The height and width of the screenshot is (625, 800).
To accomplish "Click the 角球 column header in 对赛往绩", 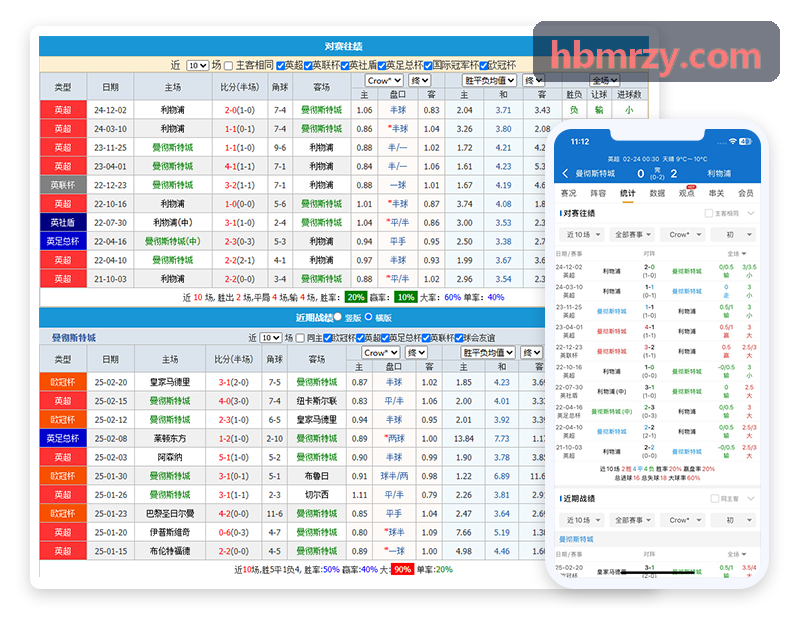I will pyautogui.click(x=280, y=87).
